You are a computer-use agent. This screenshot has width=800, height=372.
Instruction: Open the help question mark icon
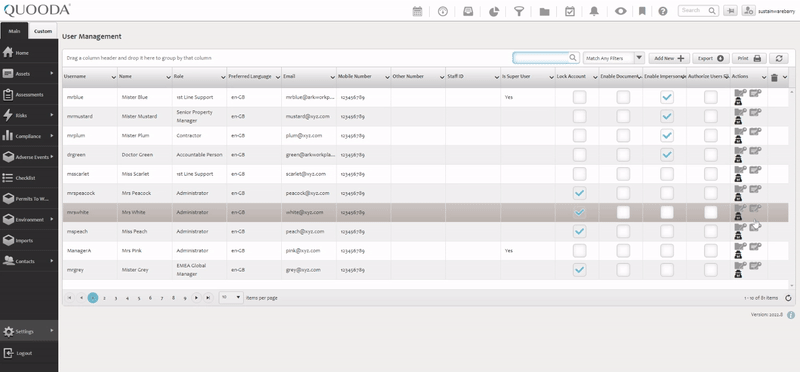[663, 11]
